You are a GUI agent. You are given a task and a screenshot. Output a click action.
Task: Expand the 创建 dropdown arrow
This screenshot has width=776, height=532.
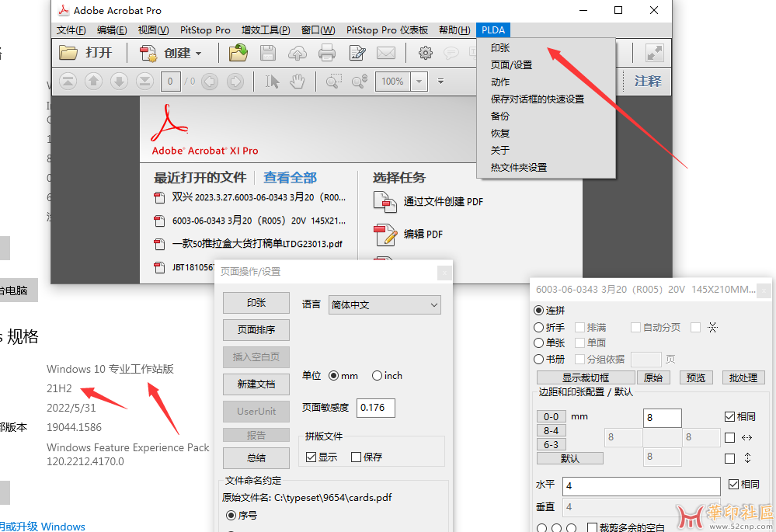point(198,54)
